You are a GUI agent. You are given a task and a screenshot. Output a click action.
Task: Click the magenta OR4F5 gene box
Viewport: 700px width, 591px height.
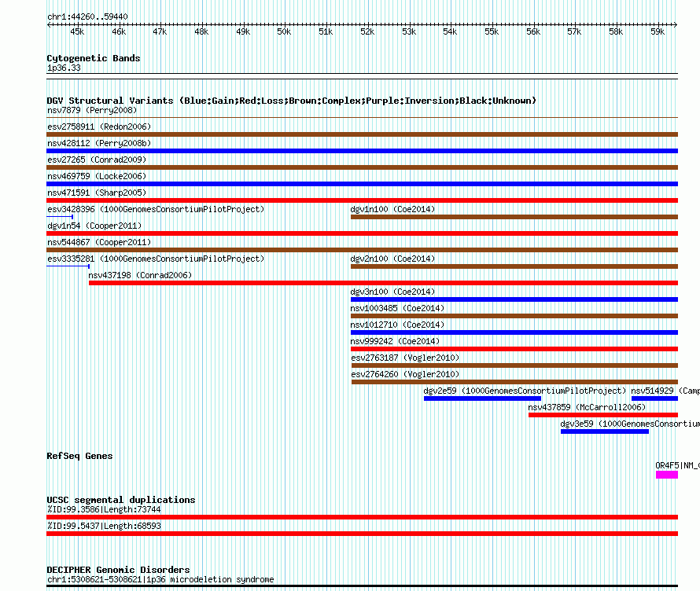(x=666, y=475)
